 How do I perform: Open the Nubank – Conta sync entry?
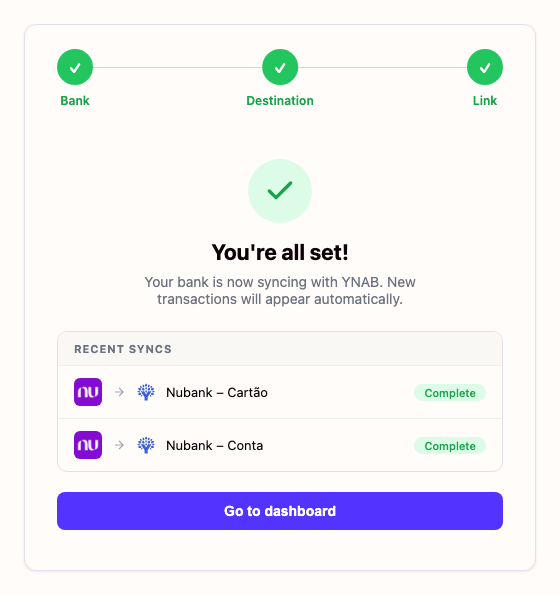tap(280, 445)
